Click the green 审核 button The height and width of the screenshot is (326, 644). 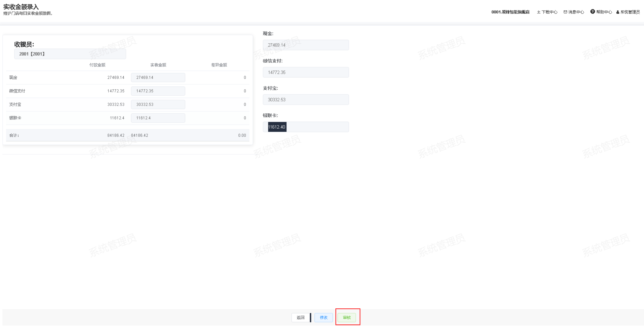point(347,318)
